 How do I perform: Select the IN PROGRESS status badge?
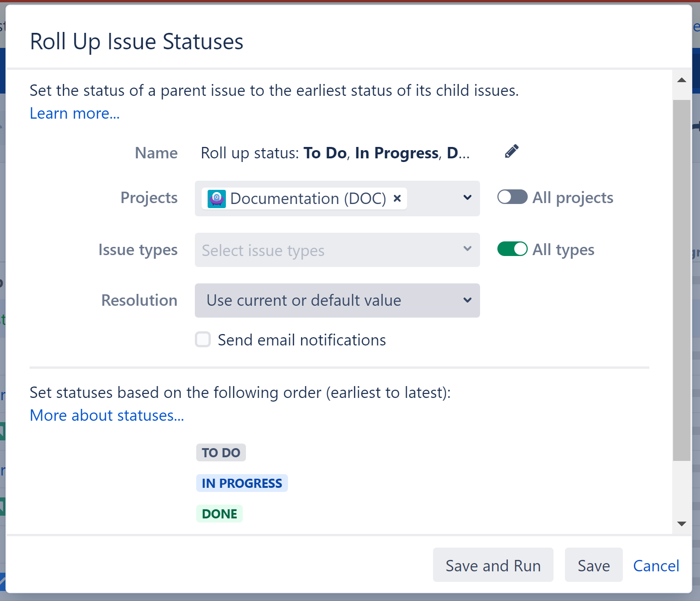click(x=242, y=483)
